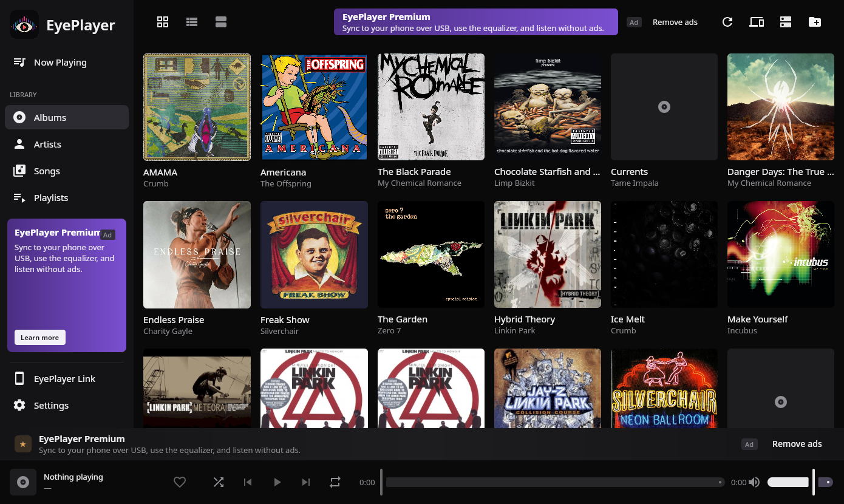Skip to the previous track
The image size is (844, 504).
click(248, 482)
